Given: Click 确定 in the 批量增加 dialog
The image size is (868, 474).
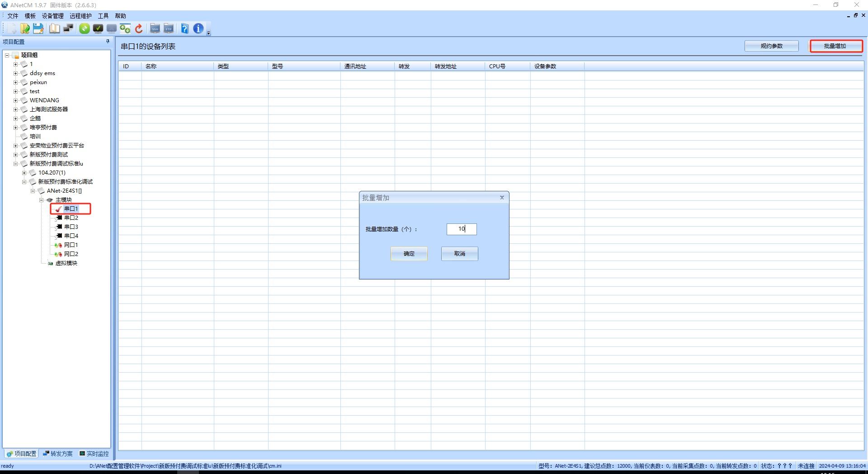Looking at the screenshot, I should point(409,254).
